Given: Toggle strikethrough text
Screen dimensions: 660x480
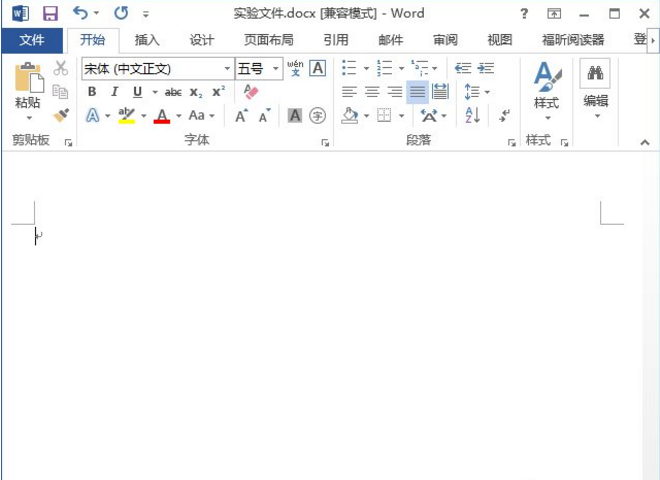Looking at the screenshot, I should click(x=173, y=92).
